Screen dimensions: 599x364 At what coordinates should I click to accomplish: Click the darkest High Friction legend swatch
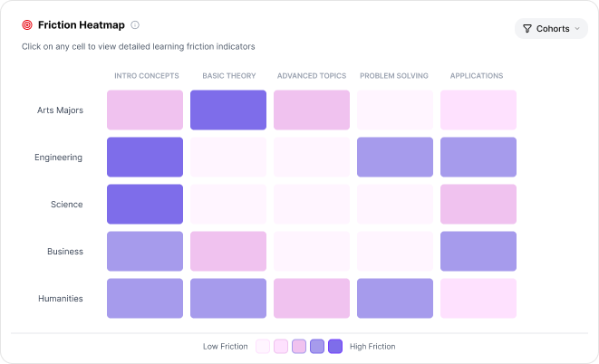(335, 346)
